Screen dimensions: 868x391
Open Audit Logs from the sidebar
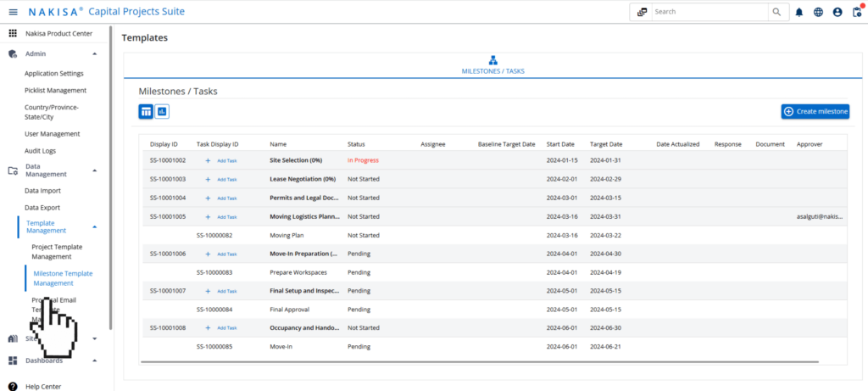pyautogui.click(x=42, y=150)
